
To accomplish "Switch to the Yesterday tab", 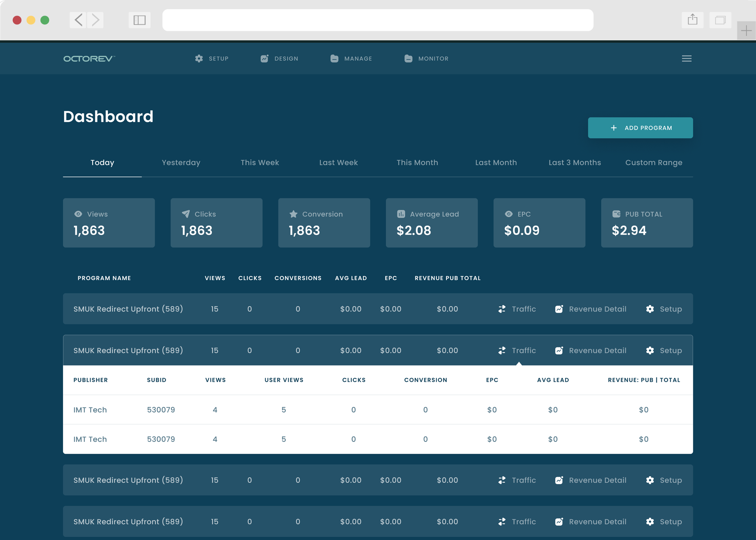I will [181, 163].
